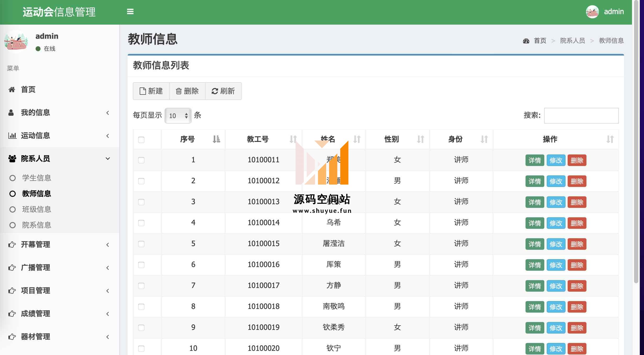The height and width of the screenshot is (355, 644).
Task: Click the 刷新 refresh button
Action: click(223, 91)
